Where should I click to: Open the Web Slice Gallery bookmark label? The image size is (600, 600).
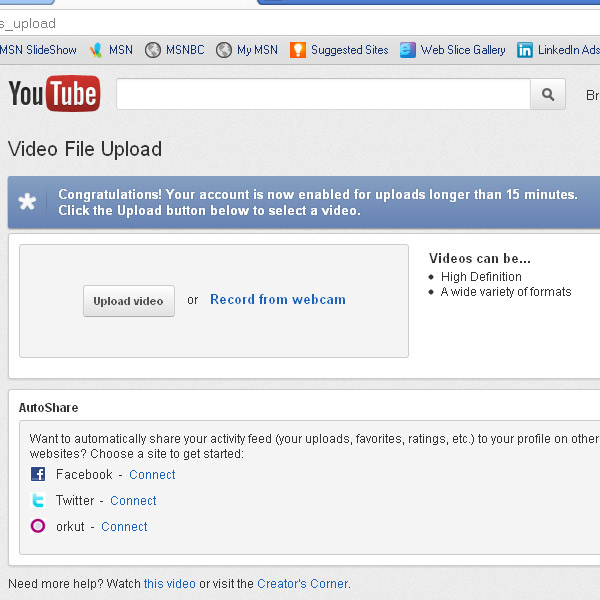463,50
